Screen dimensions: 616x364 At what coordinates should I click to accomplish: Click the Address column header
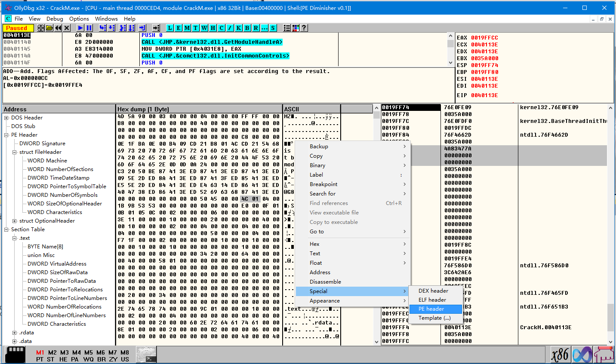(x=59, y=109)
